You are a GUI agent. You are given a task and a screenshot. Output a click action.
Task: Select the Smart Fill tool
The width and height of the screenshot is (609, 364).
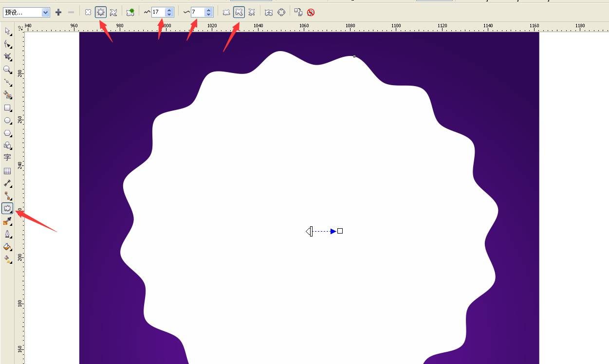click(x=7, y=95)
